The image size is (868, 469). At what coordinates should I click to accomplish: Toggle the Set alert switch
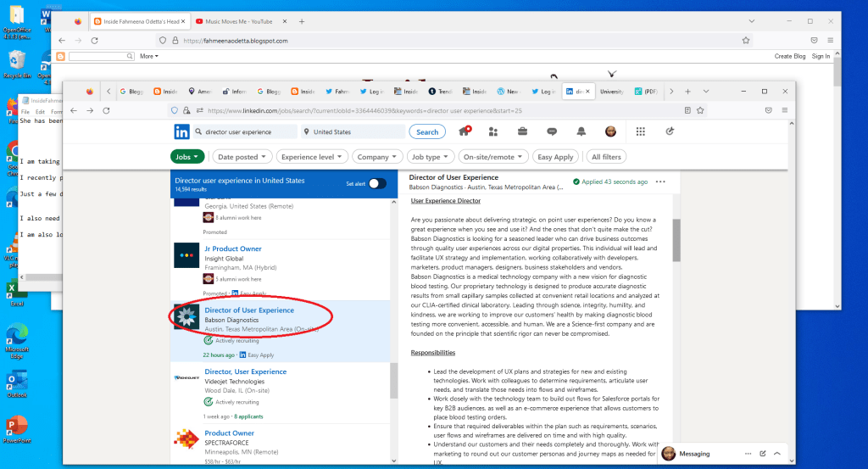[376, 183]
